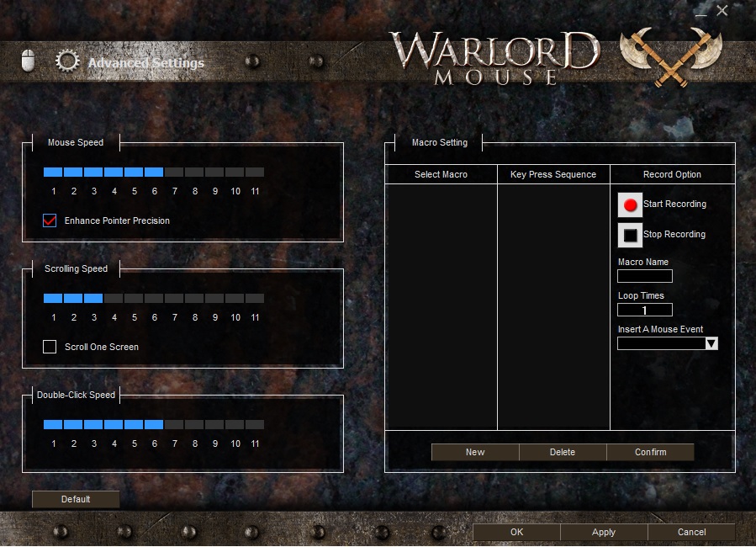
Task: Set Mouse Speed slider to level 2
Action: coord(73,173)
